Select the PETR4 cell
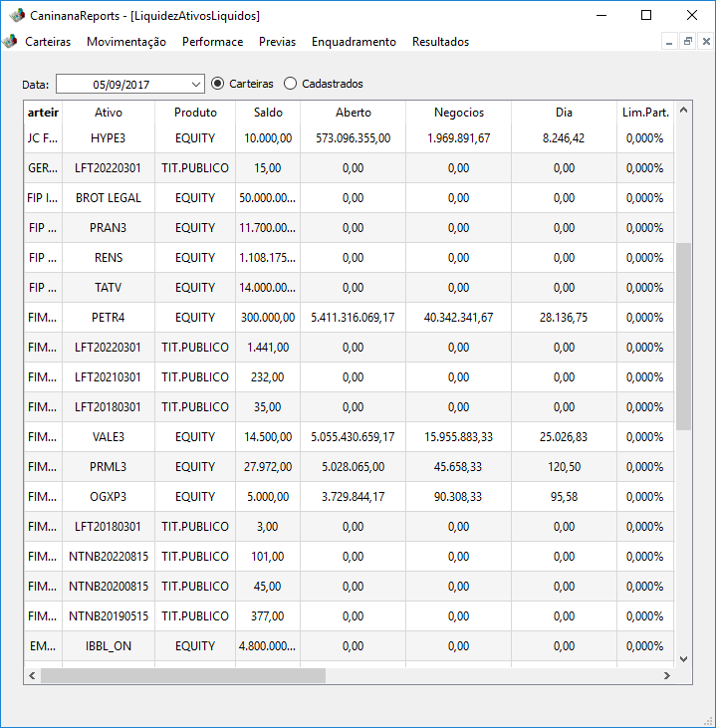The height and width of the screenshot is (728, 716). click(109, 318)
